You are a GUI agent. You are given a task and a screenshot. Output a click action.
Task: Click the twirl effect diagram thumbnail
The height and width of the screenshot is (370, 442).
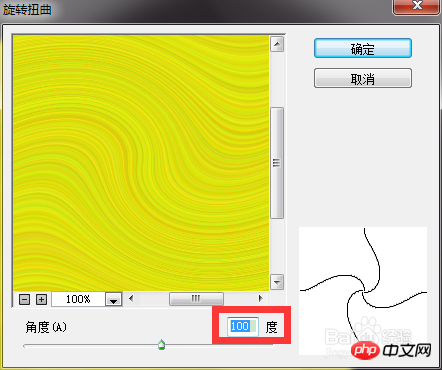[363, 291]
